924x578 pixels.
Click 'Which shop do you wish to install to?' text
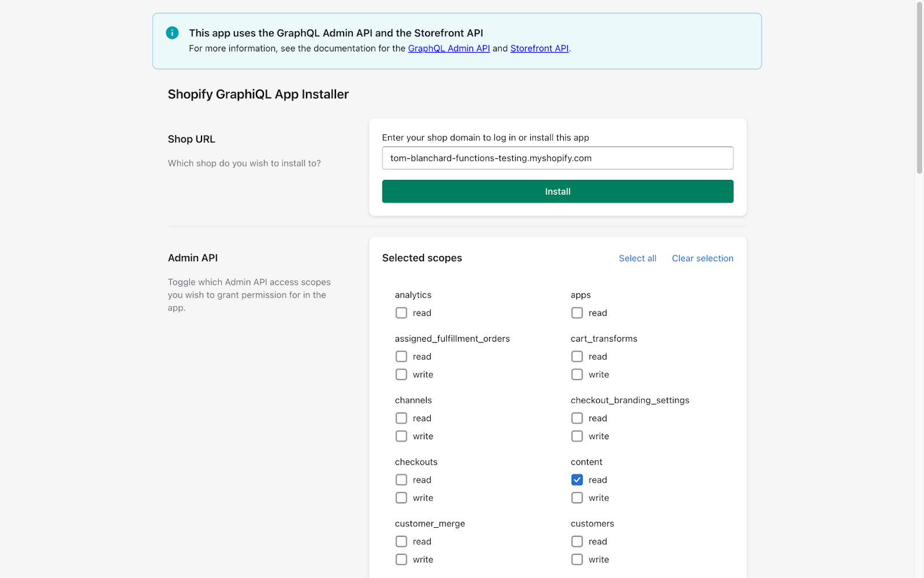pos(244,164)
